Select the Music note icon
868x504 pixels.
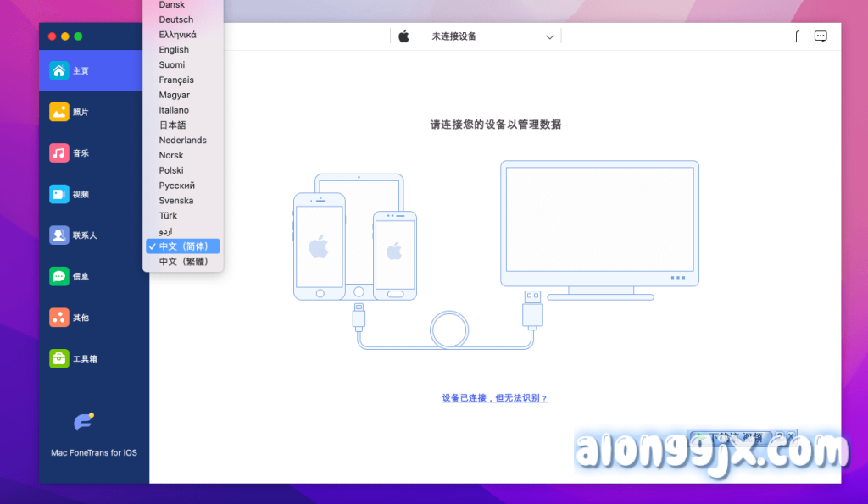[x=58, y=153]
